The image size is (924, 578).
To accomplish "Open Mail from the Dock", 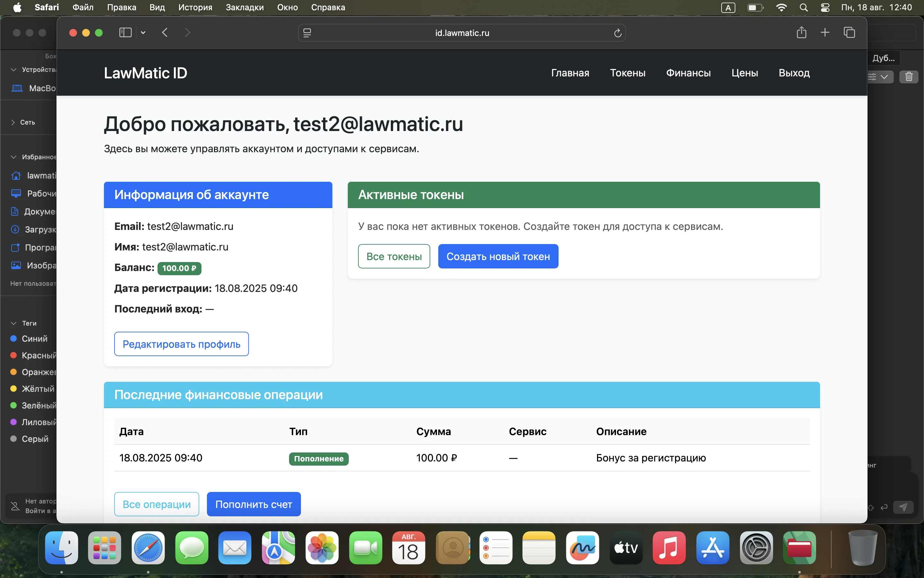I will click(235, 548).
